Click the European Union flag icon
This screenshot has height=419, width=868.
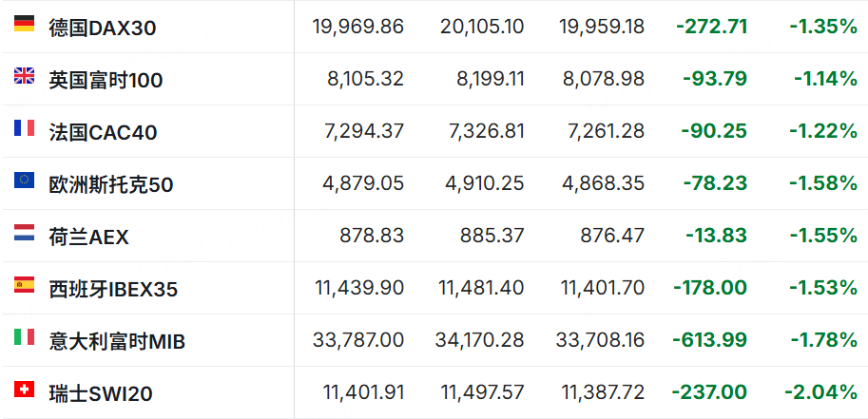(x=25, y=180)
